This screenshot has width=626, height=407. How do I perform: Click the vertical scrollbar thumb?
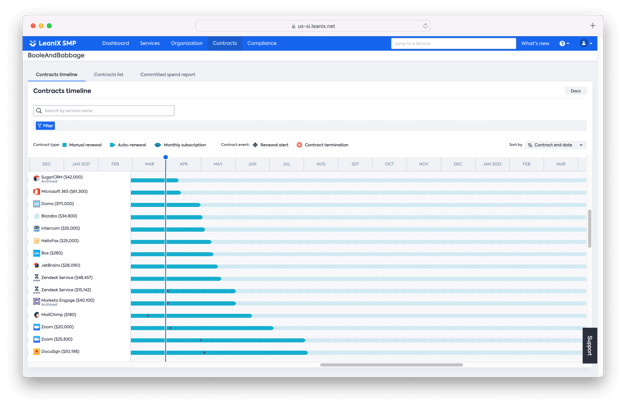tap(589, 228)
